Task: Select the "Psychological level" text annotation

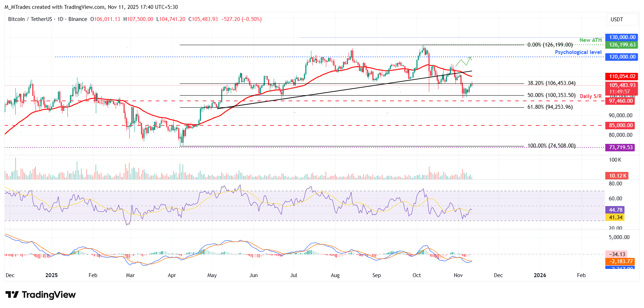Action: [x=578, y=52]
